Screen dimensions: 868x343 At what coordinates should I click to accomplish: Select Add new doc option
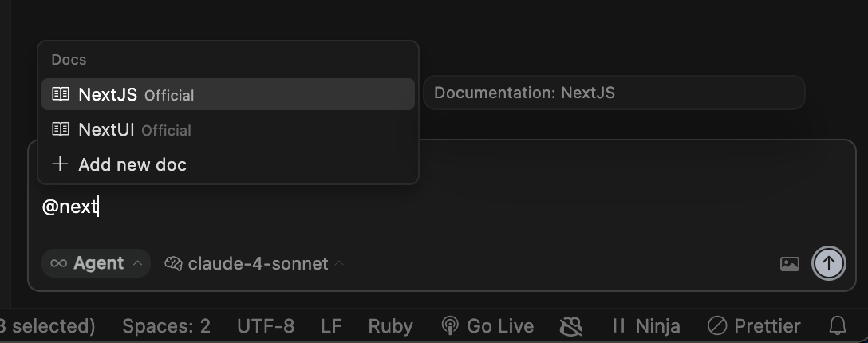pos(228,164)
